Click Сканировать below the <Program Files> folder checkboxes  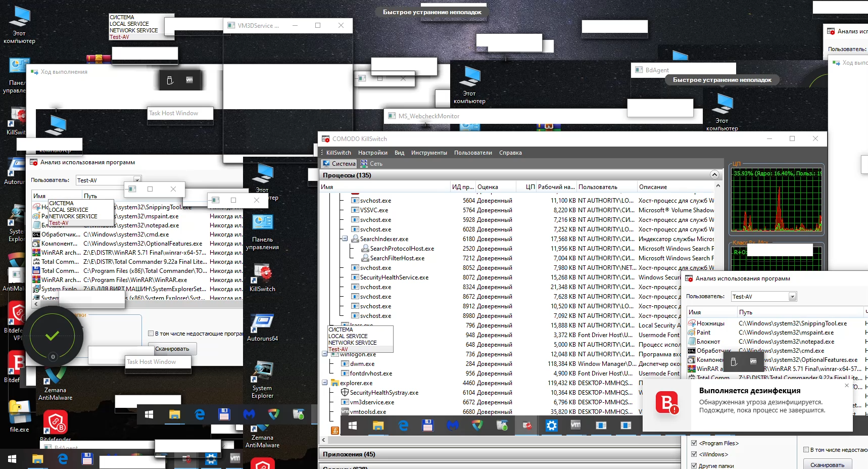point(827,464)
